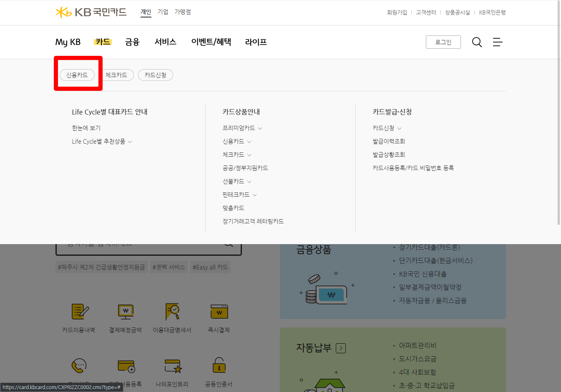The width and height of the screenshot is (561, 392).
Task: Open the 카드 main menu
Action: [x=103, y=42]
